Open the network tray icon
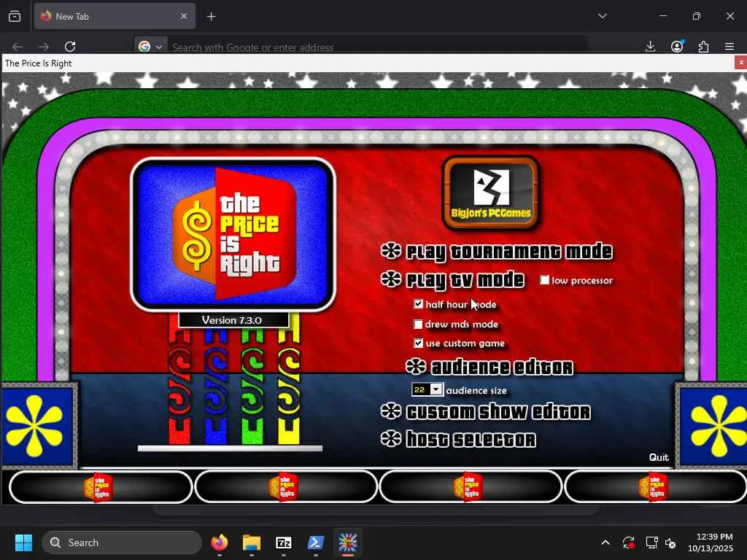Image resolution: width=747 pixels, height=560 pixels. coord(651,542)
